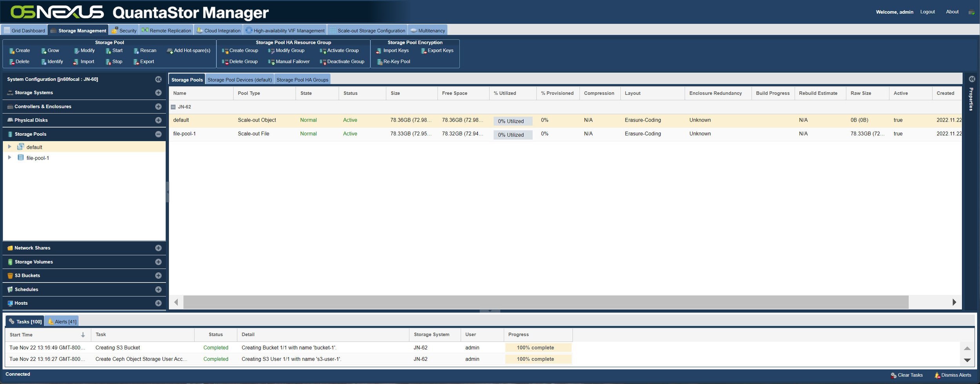Expand the default pool tree node
The width and height of the screenshot is (980, 384).
(10, 147)
